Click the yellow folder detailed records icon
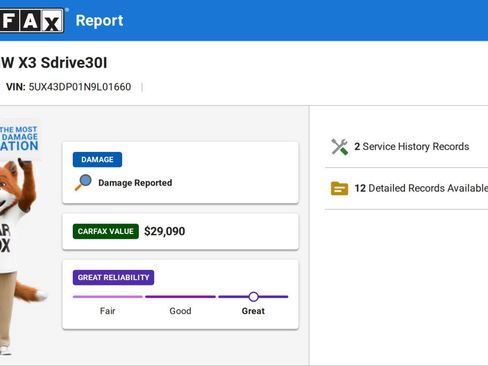 pyautogui.click(x=339, y=188)
